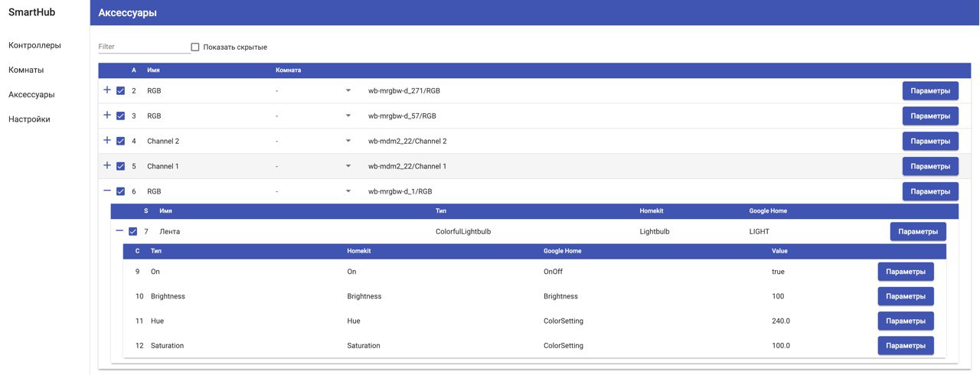The height and width of the screenshot is (375, 980).
Task: Click the Saturation value 100.0
Action: point(781,346)
